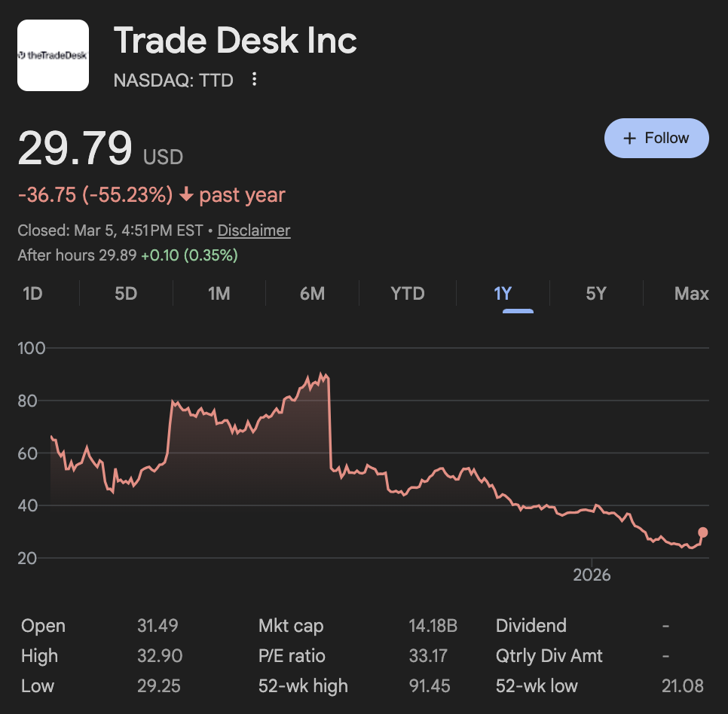Select the 1Y time range tab
728x714 pixels.
[x=503, y=293]
